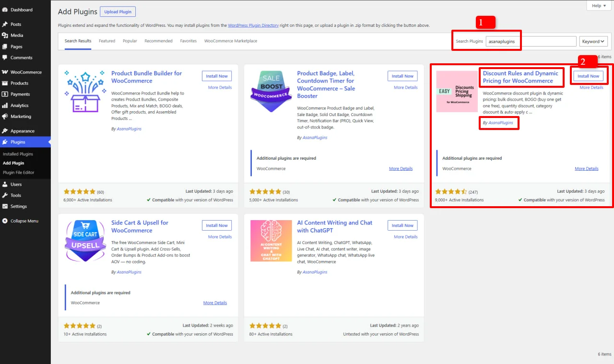Click the Analytics bar chart icon
Screen dimensions: 614x364
(5, 106)
